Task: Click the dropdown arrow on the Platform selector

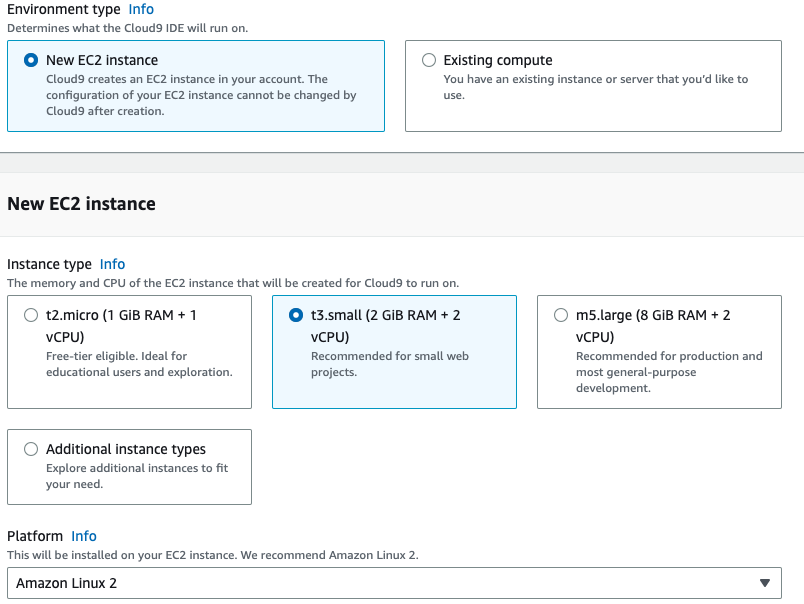Action: click(766, 582)
